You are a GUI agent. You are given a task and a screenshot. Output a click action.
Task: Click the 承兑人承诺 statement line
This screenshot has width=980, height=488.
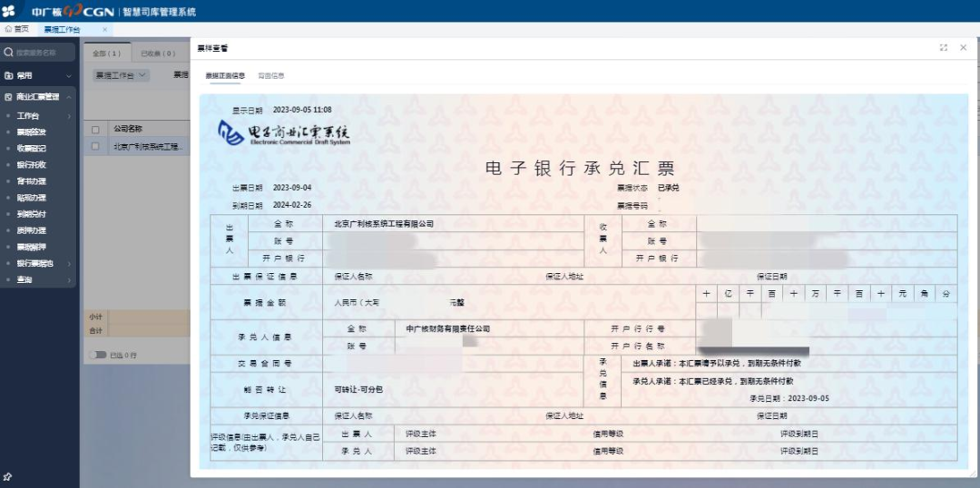pos(713,381)
